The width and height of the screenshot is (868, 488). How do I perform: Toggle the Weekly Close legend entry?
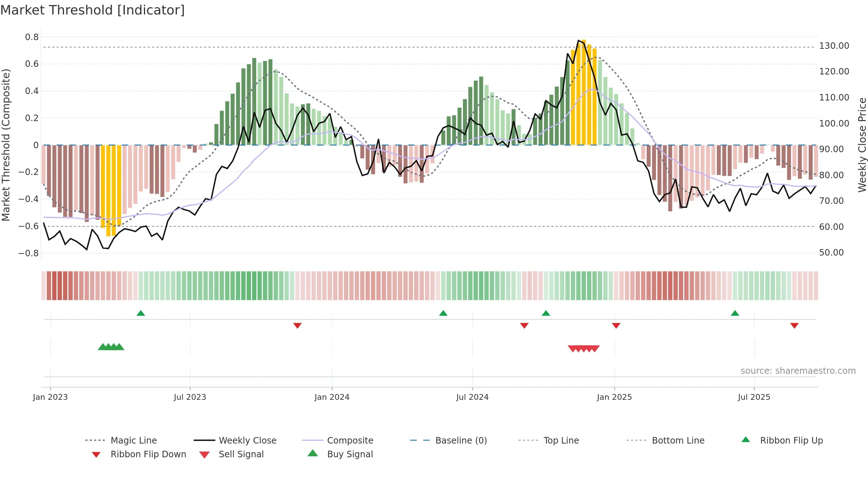click(x=235, y=440)
